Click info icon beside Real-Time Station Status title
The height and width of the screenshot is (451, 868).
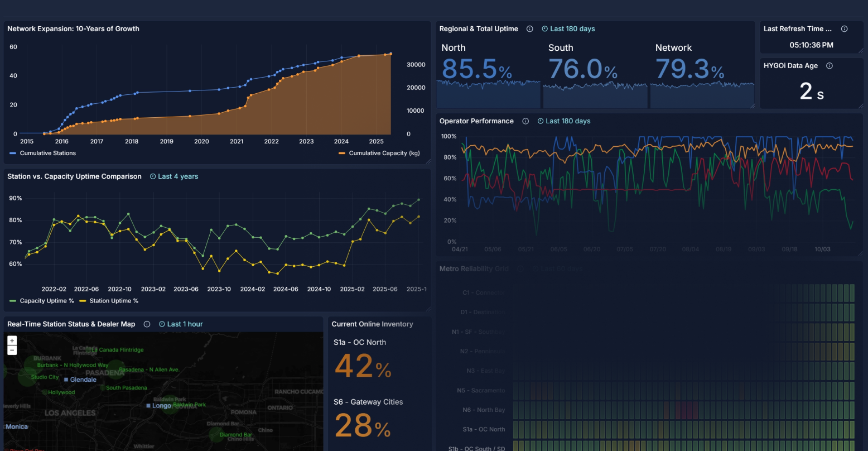(x=147, y=324)
